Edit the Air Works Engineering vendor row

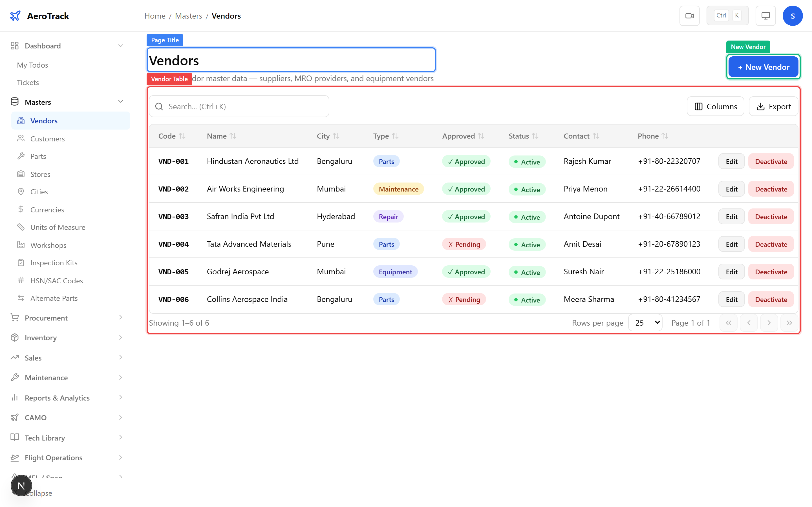(731, 189)
